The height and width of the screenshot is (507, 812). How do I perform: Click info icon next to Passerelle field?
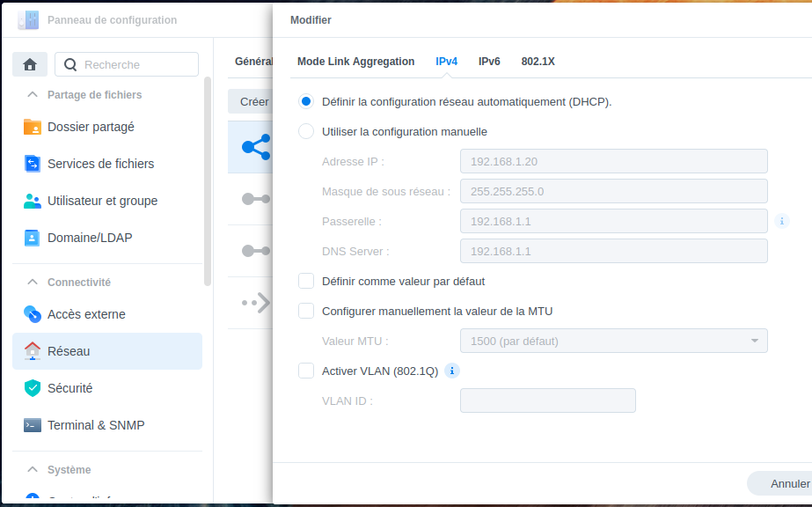coord(782,221)
